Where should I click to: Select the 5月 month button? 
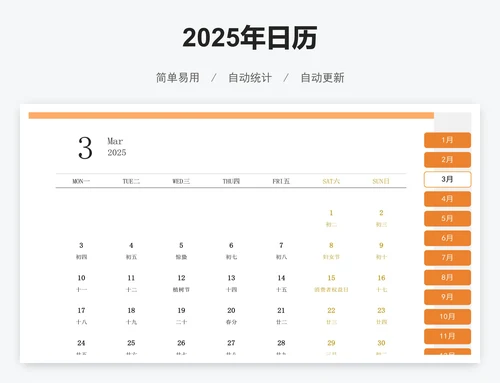click(447, 219)
